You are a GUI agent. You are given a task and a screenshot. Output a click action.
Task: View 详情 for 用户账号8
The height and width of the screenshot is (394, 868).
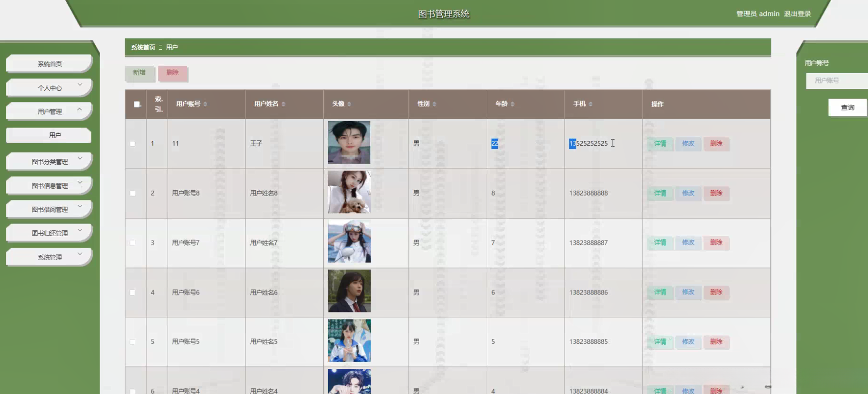(x=660, y=193)
